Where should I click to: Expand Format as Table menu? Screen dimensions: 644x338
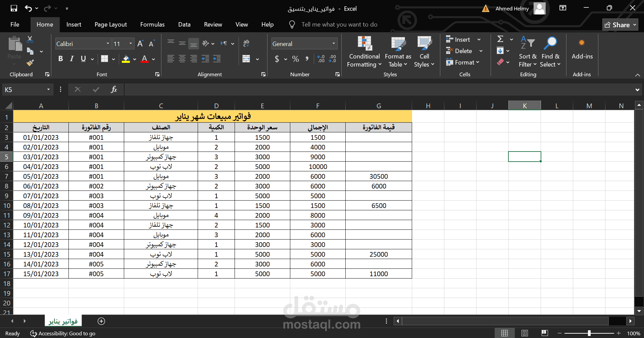click(398, 51)
